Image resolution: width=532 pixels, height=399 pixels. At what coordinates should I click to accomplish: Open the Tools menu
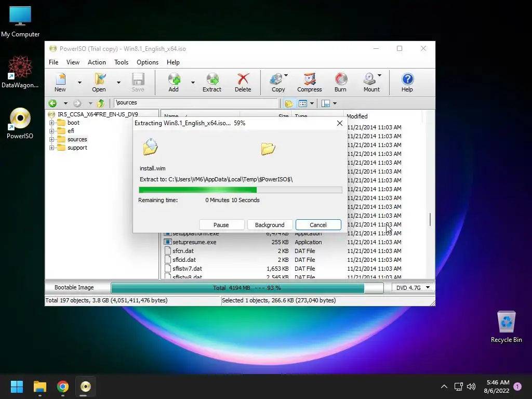[x=121, y=62]
